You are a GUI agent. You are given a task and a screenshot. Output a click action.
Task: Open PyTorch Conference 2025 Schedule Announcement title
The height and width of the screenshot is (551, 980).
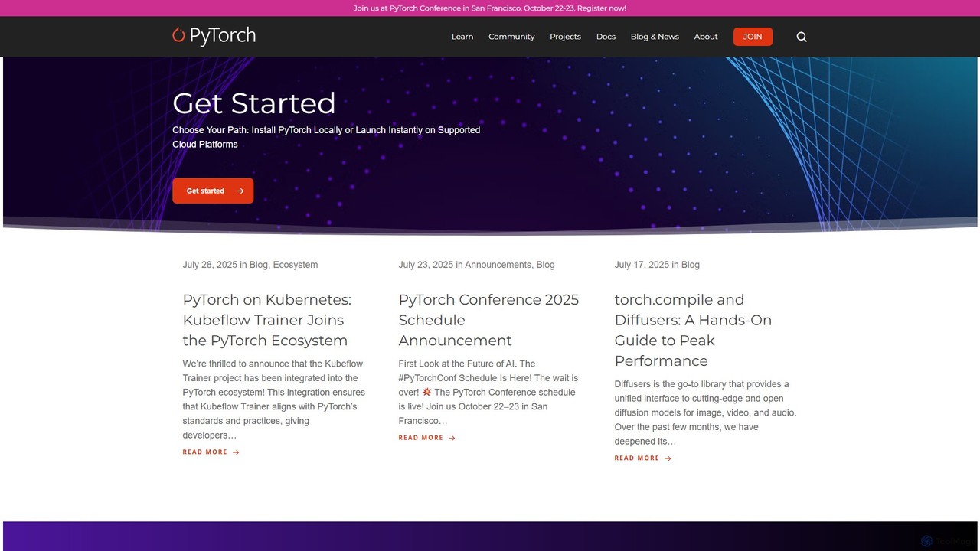click(x=488, y=320)
